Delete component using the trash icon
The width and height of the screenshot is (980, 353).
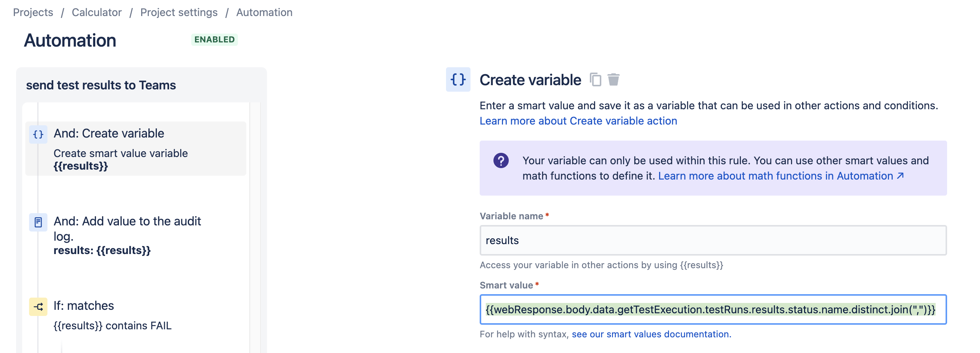coord(614,80)
